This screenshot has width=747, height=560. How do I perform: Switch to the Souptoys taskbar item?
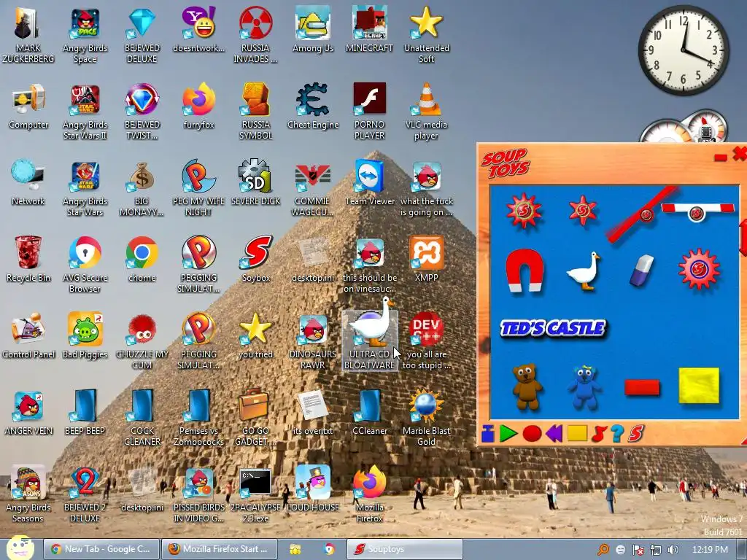coord(404,549)
